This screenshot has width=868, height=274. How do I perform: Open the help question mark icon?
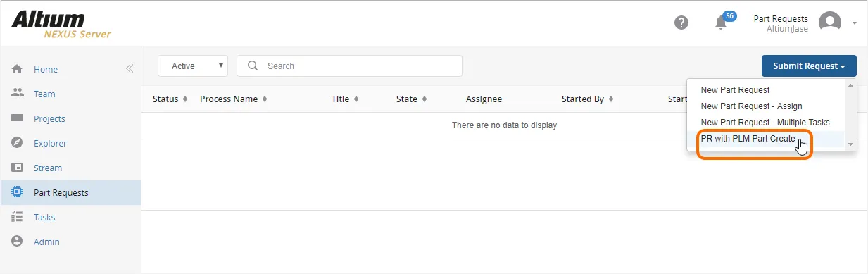(681, 23)
